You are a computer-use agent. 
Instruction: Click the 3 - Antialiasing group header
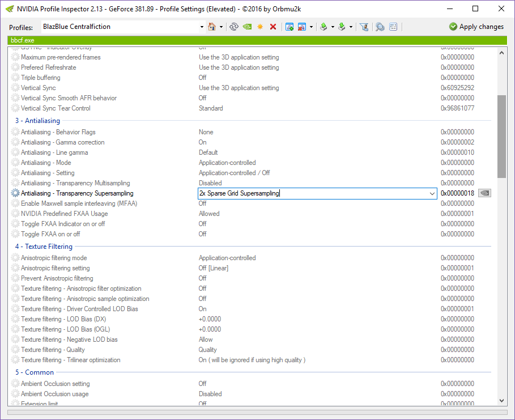(37, 121)
